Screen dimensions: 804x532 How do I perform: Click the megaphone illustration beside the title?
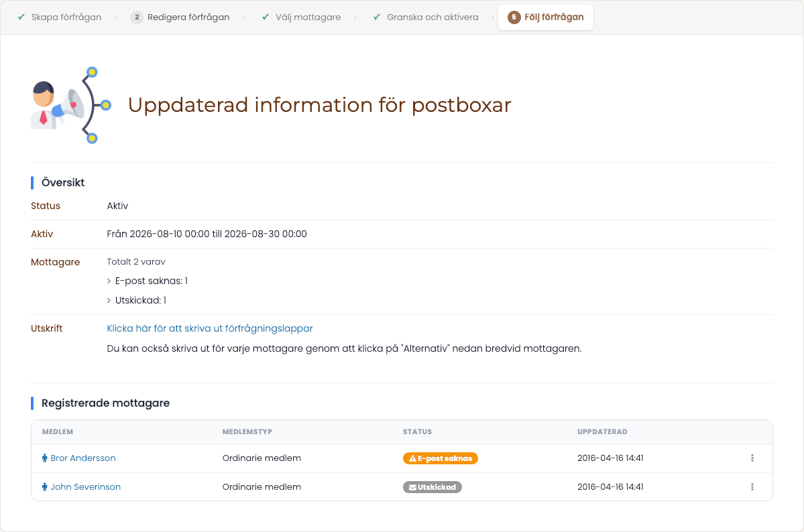click(x=71, y=105)
